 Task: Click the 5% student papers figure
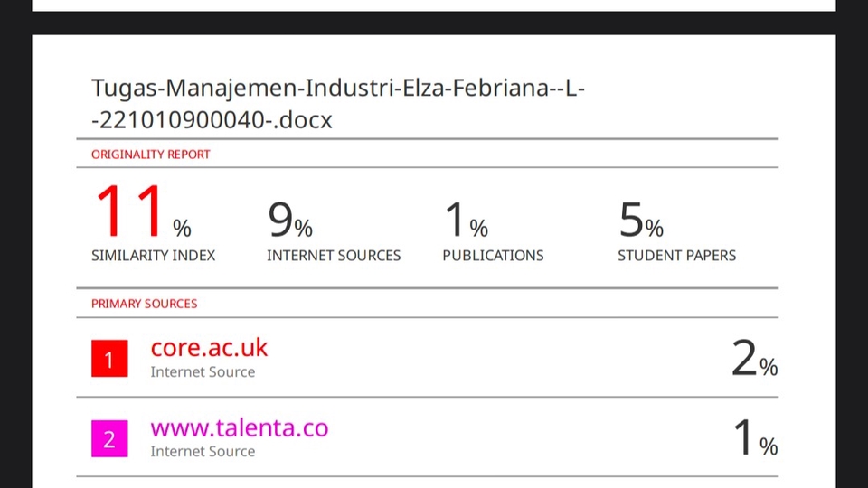click(640, 220)
